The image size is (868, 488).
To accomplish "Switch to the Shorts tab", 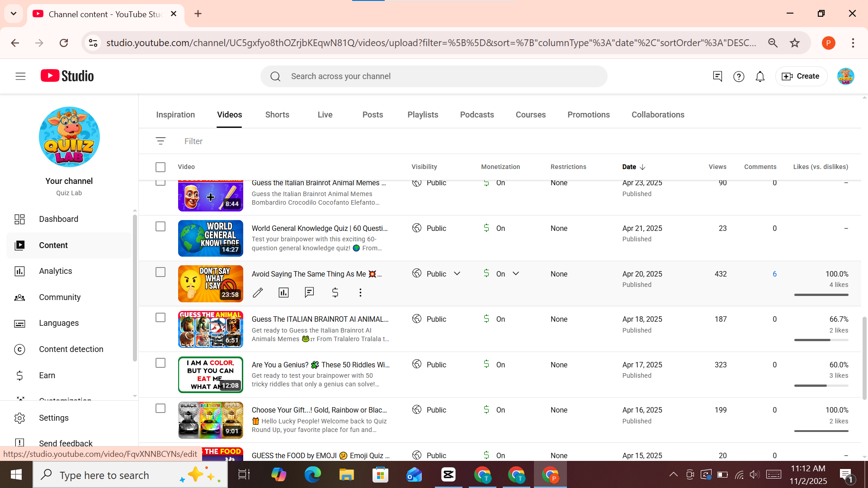I will pos(277,114).
